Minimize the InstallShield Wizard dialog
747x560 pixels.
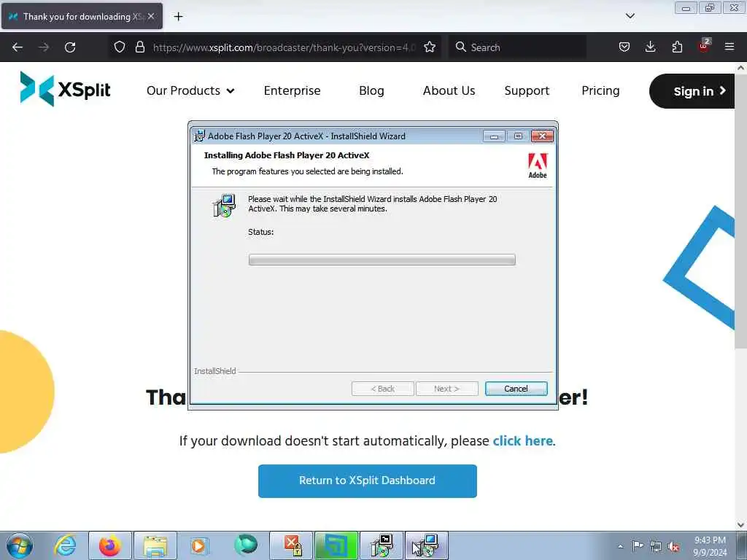[494, 136]
